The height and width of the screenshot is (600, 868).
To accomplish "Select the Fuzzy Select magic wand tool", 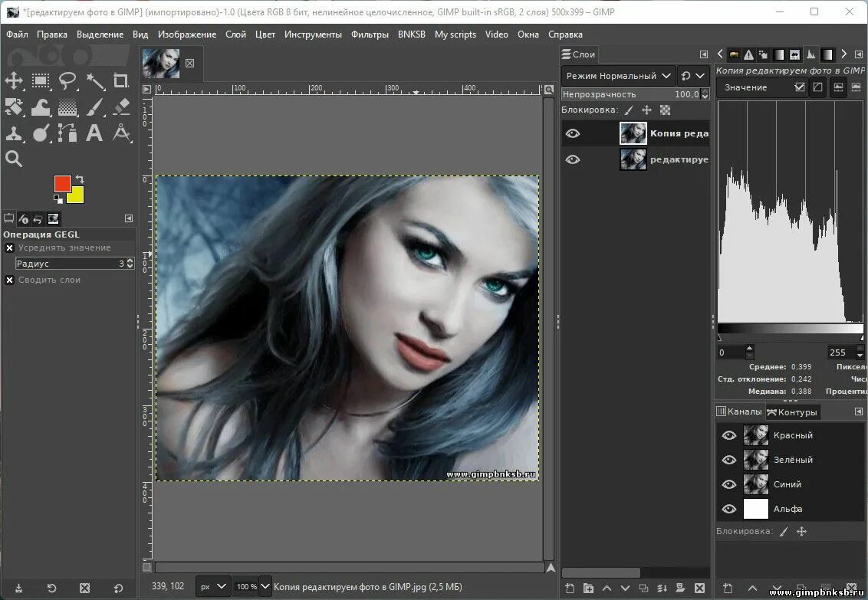I will 94,80.
